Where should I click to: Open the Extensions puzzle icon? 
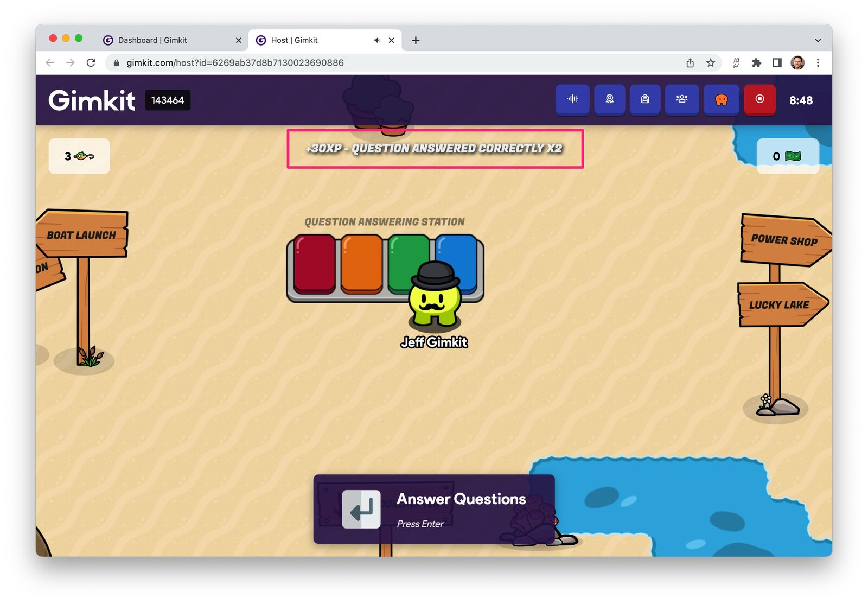756,63
